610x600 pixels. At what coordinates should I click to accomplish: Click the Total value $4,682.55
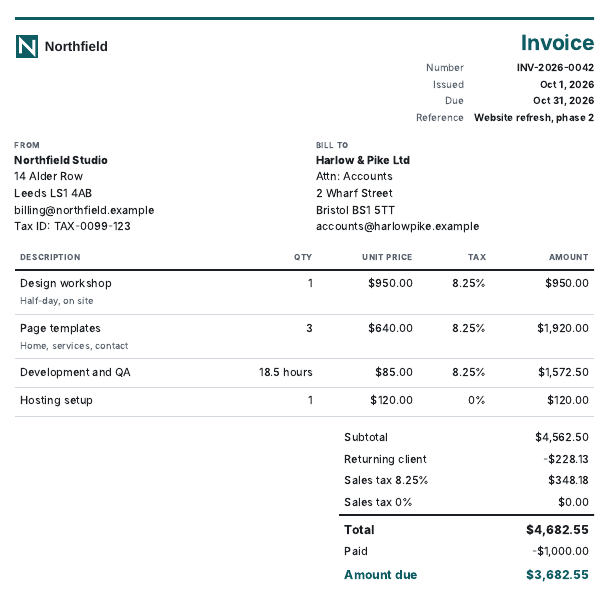557,530
